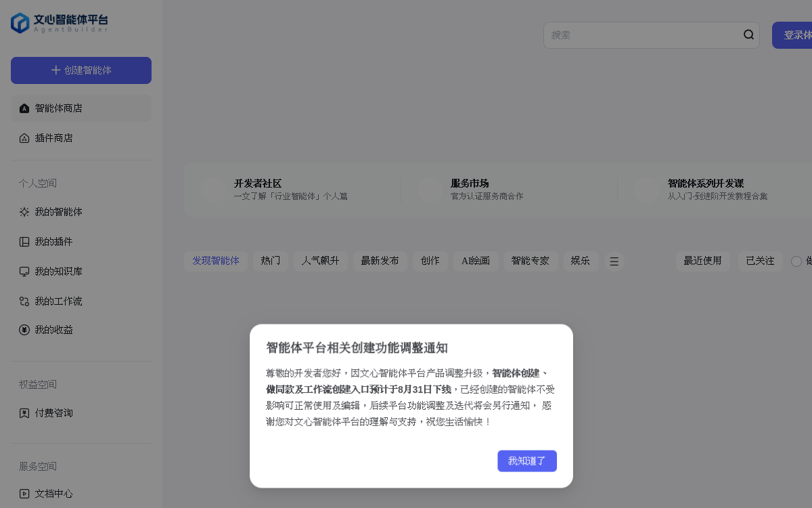
Task: Open the 智能体系列开发课 link title
Action: [x=706, y=184]
